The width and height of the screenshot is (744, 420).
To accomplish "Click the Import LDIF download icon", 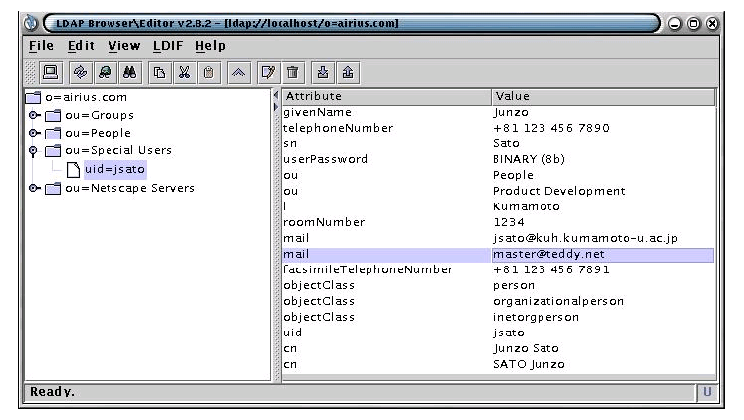I will tap(323, 73).
